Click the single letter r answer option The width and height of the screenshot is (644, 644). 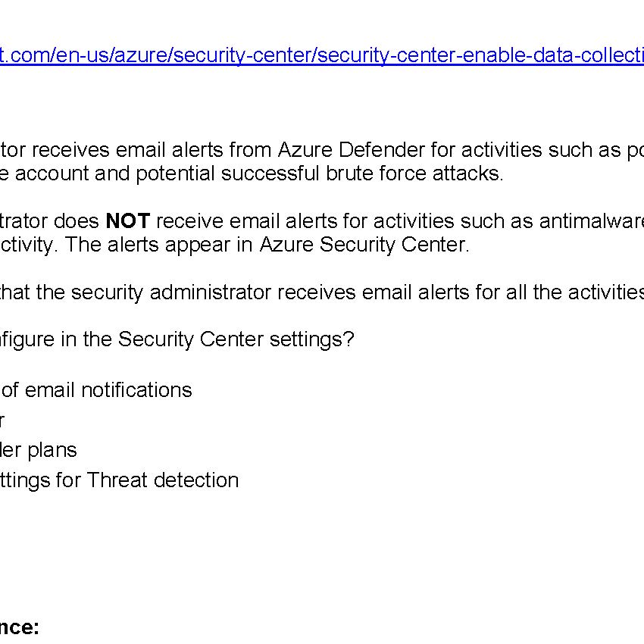[x=3, y=420]
